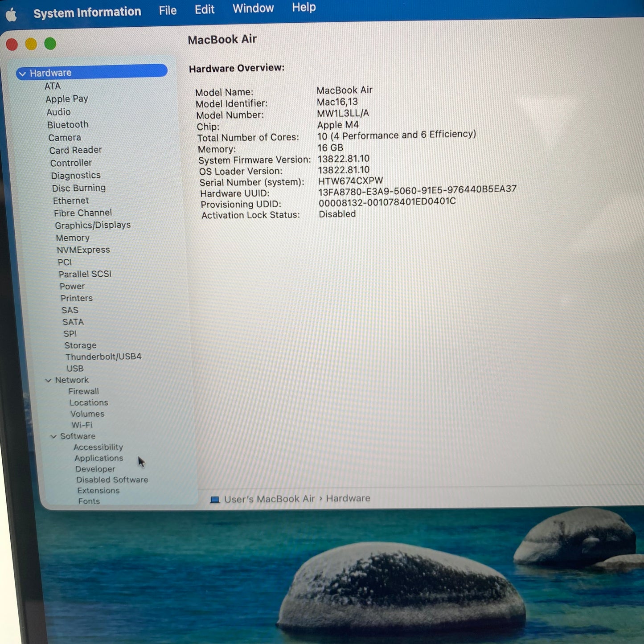The image size is (644, 644).
Task: Select Accessibility under Software
Action: tap(98, 447)
